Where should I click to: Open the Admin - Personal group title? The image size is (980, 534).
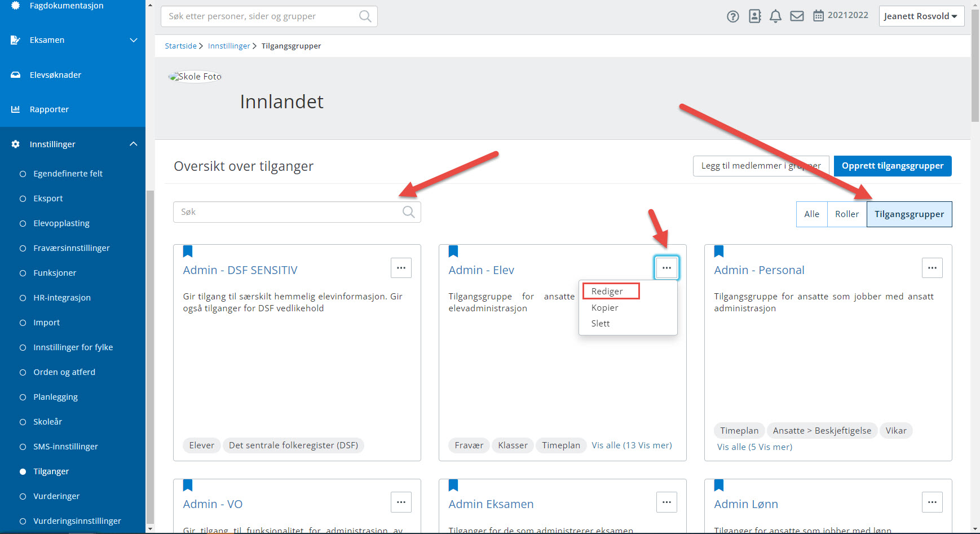759,270
